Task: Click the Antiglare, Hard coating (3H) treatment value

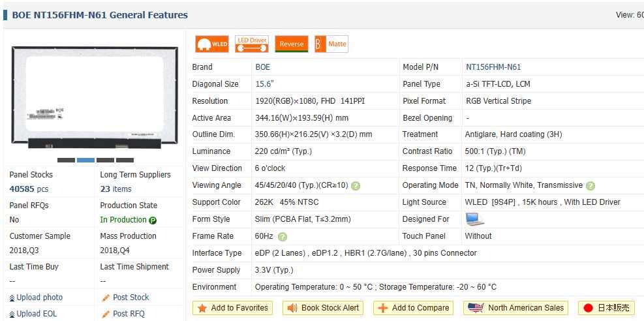Action: coord(514,134)
